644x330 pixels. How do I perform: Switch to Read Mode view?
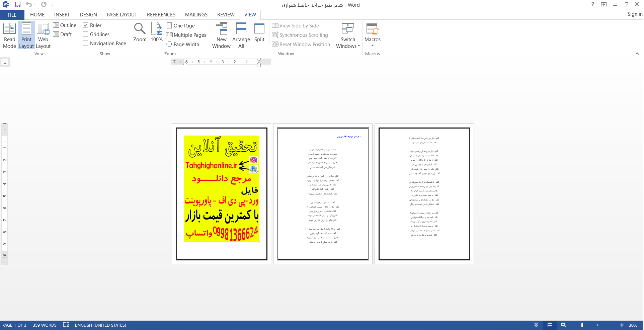tap(9, 35)
